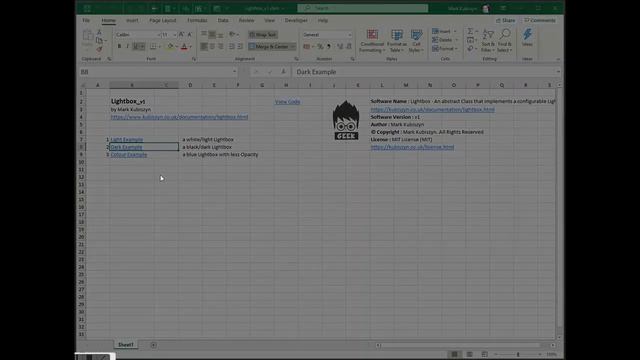Toggle Wrap Text
Viewport: 640px width, 360px height.
[x=262, y=35]
